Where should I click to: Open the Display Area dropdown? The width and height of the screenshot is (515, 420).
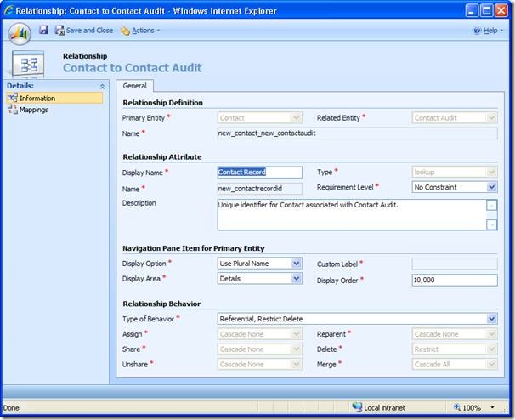click(x=296, y=279)
